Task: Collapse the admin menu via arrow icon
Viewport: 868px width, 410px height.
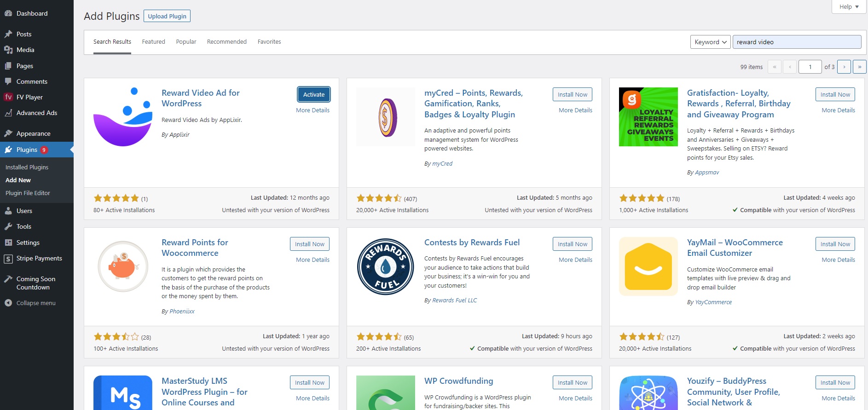Action: (8, 303)
